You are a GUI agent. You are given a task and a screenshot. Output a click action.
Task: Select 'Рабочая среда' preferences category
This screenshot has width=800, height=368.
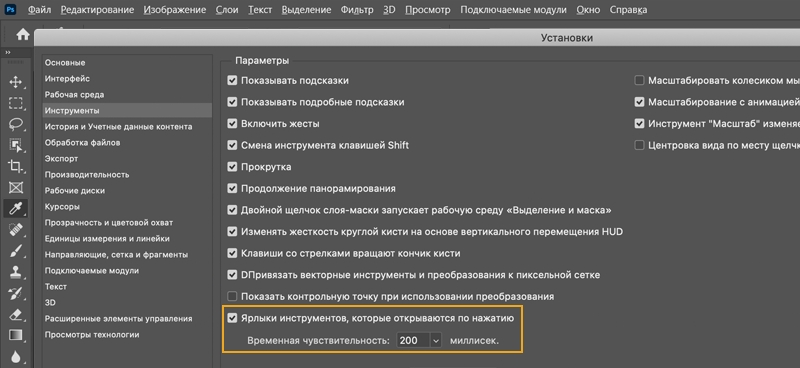[127, 94]
